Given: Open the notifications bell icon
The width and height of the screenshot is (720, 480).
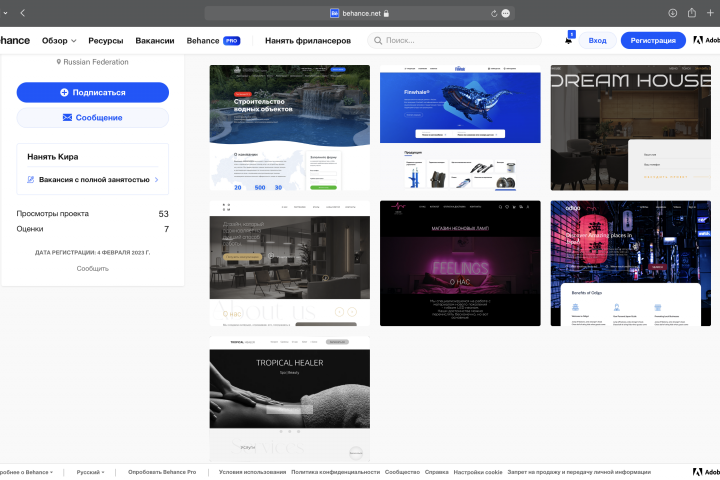Looking at the screenshot, I should coord(568,40).
